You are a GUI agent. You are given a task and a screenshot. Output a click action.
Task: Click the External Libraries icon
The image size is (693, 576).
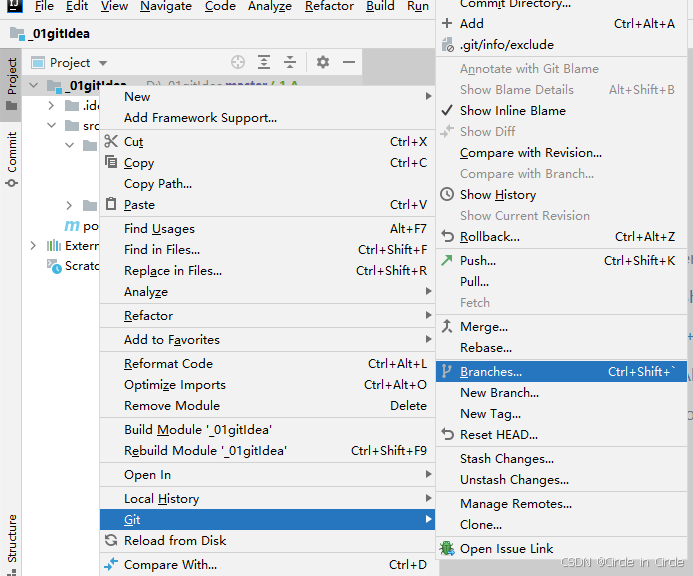54,246
